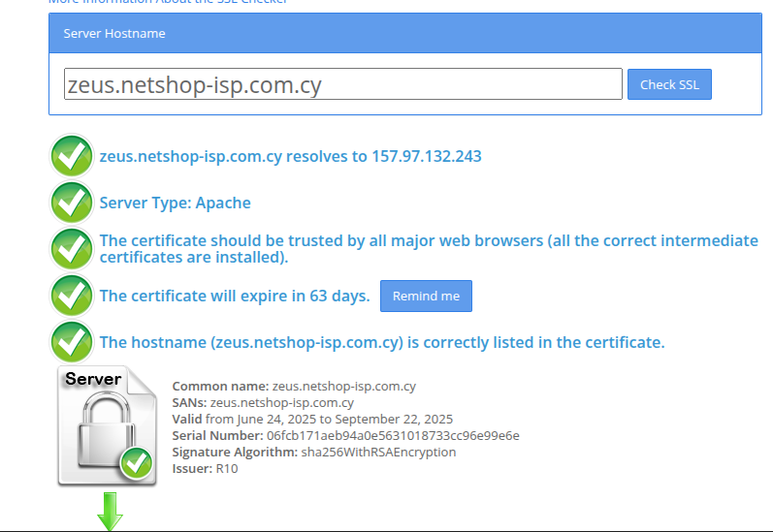Open More Information About the SSL Checker link
This screenshot has height=532, width=773.
pos(168,2)
